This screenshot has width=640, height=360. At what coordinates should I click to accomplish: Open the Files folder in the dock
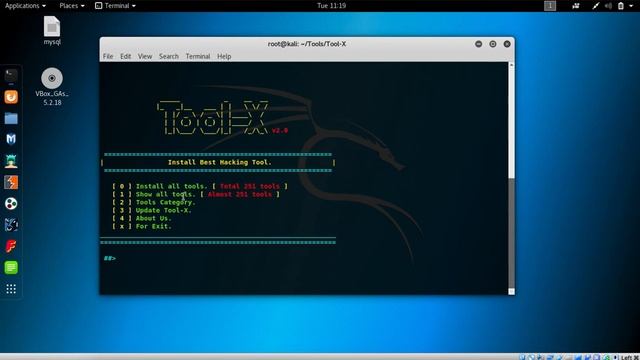[11, 118]
